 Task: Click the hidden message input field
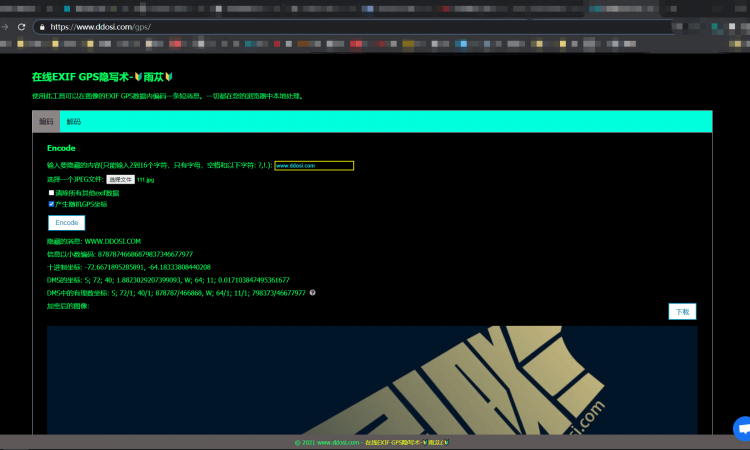pyautogui.click(x=314, y=165)
